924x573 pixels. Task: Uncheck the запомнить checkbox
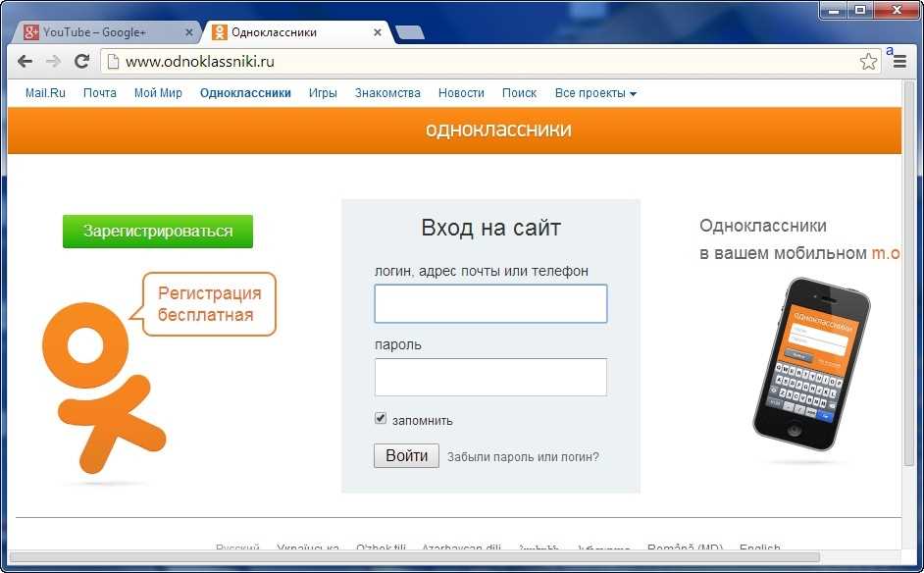point(380,418)
